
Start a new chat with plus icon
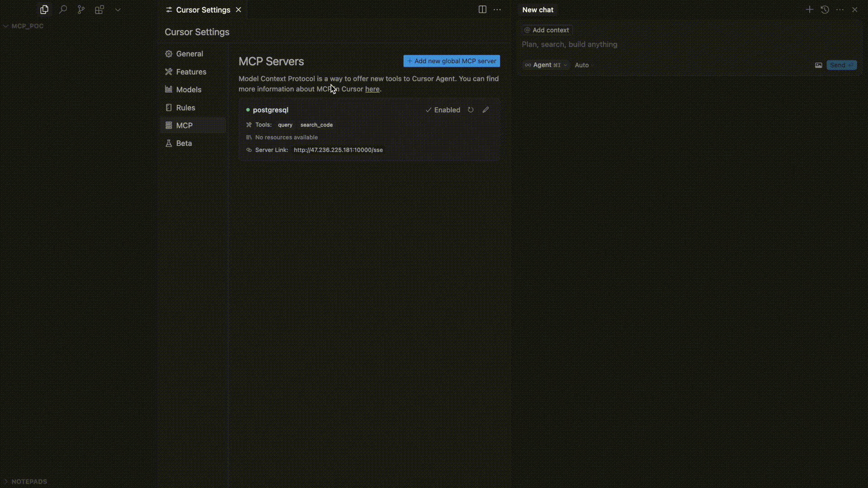(x=809, y=9)
